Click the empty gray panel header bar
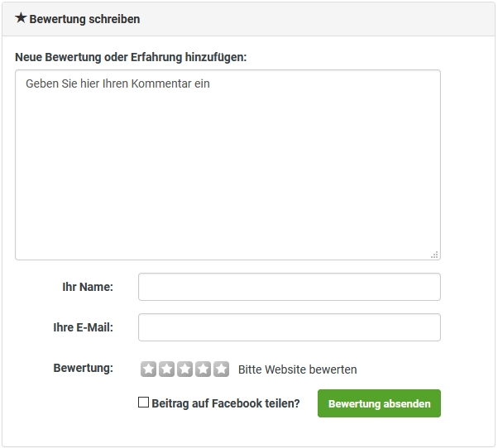This screenshot has width=498, height=448. point(331,19)
